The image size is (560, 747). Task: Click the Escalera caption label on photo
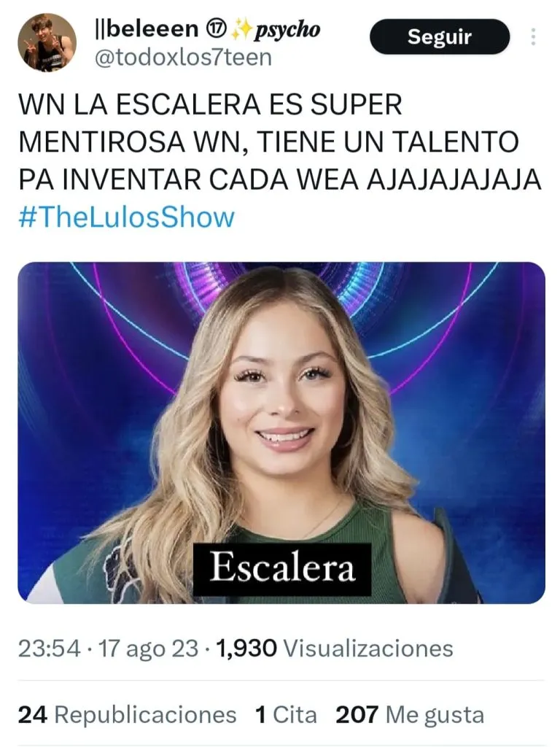coord(282,568)
